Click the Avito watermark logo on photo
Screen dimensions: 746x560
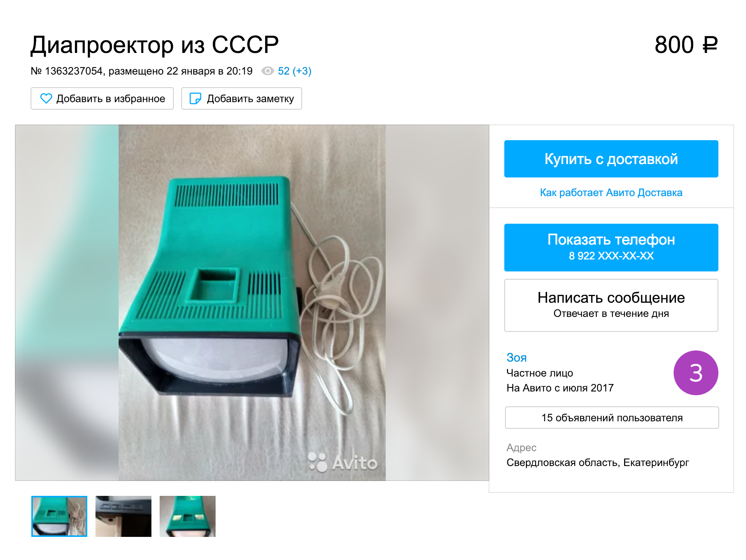tap(343, 462)
